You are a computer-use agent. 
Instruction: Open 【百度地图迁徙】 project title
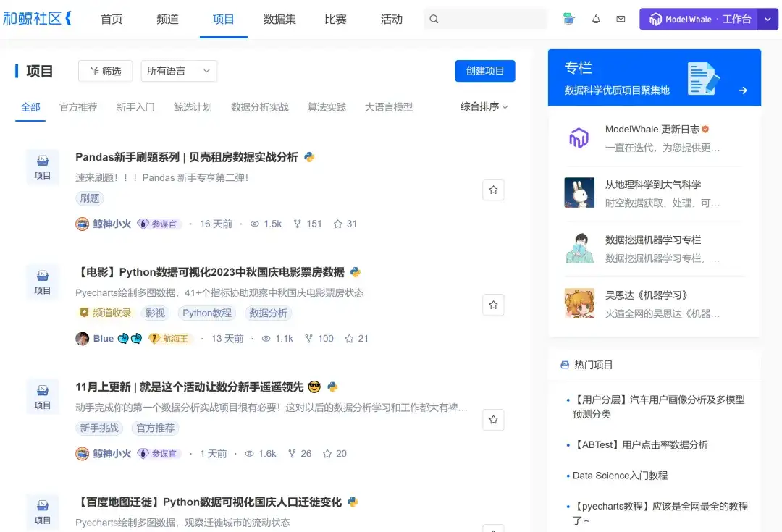coord(209,502)
